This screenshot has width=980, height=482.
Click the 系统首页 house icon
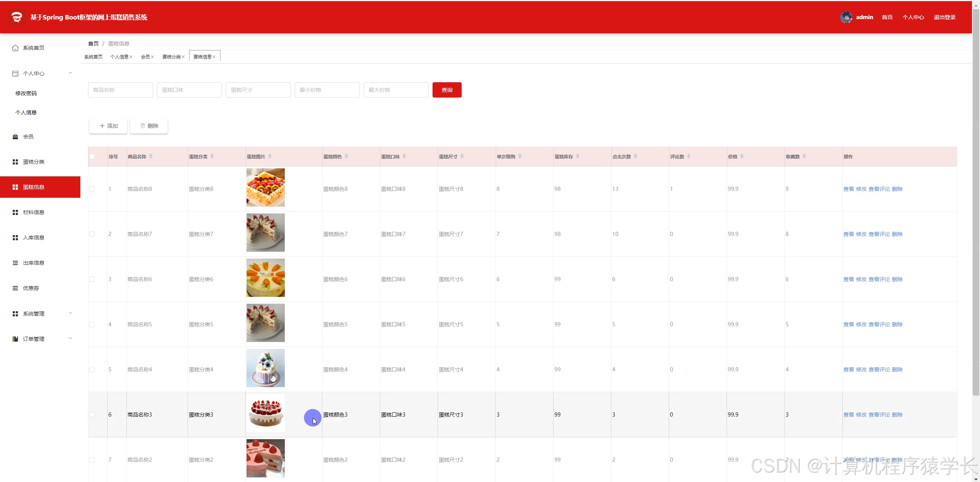(15, 48)
